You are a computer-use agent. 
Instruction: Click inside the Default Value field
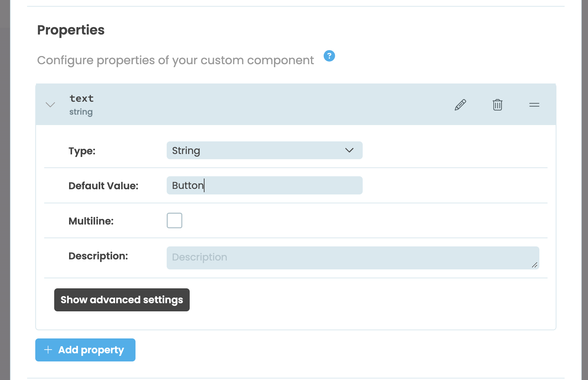(264, 185)
